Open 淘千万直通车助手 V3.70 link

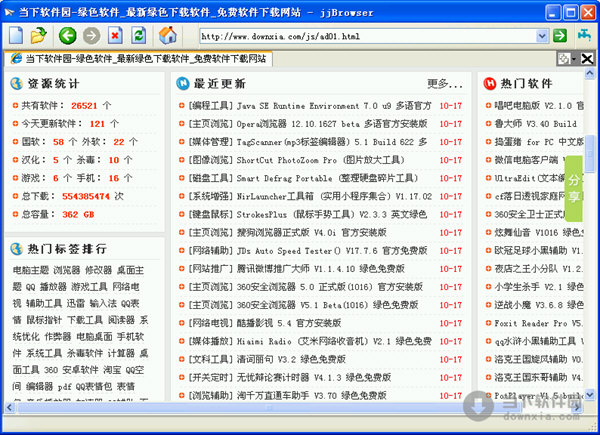[311, 396]
